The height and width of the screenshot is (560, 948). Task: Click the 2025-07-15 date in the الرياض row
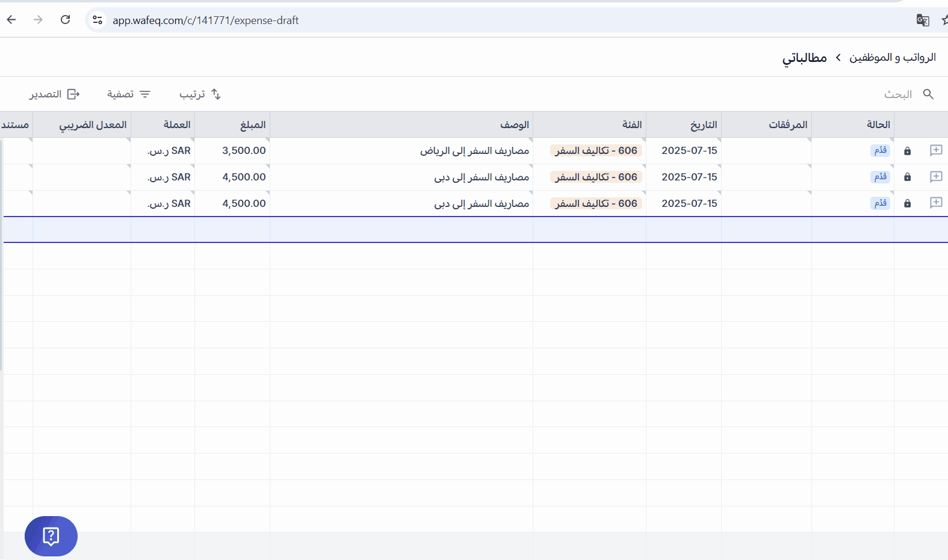(x=689, y=150)
